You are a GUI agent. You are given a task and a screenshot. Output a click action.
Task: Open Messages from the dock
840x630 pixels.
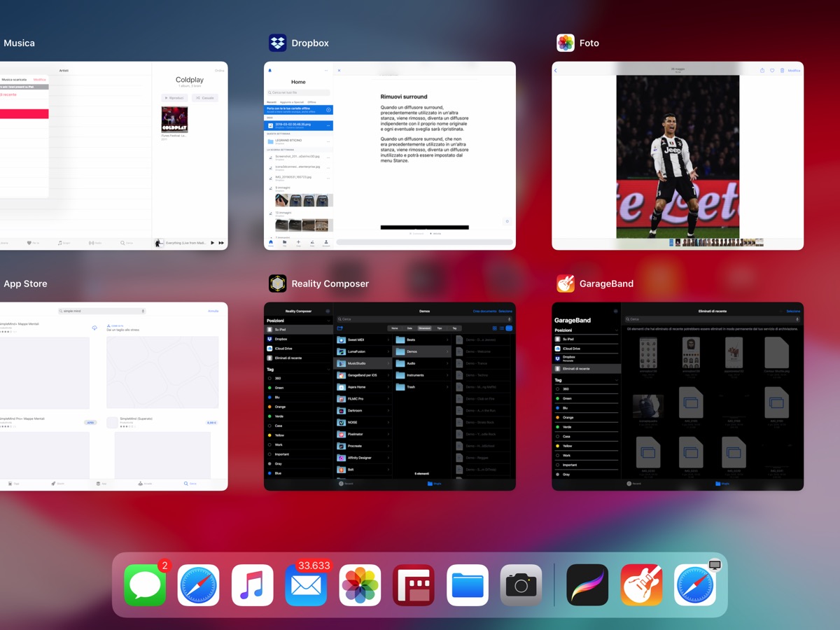tap(145, 585)
